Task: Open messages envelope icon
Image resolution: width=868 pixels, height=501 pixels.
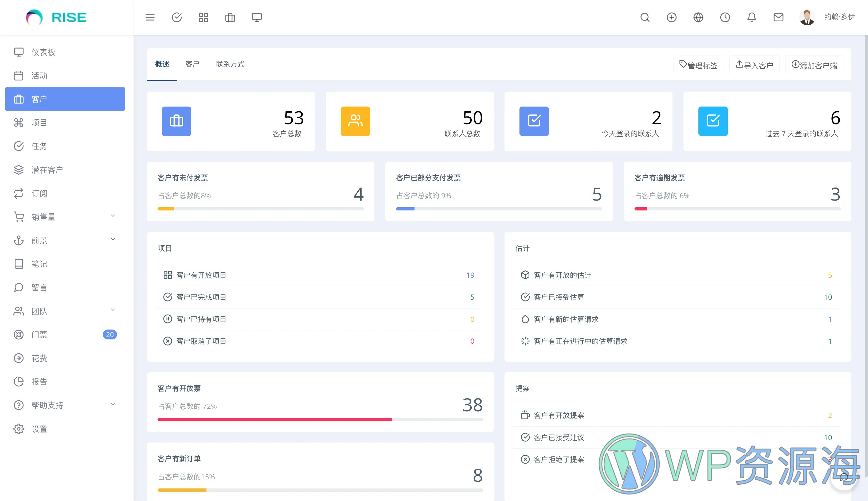Action: tap(778, 17)
